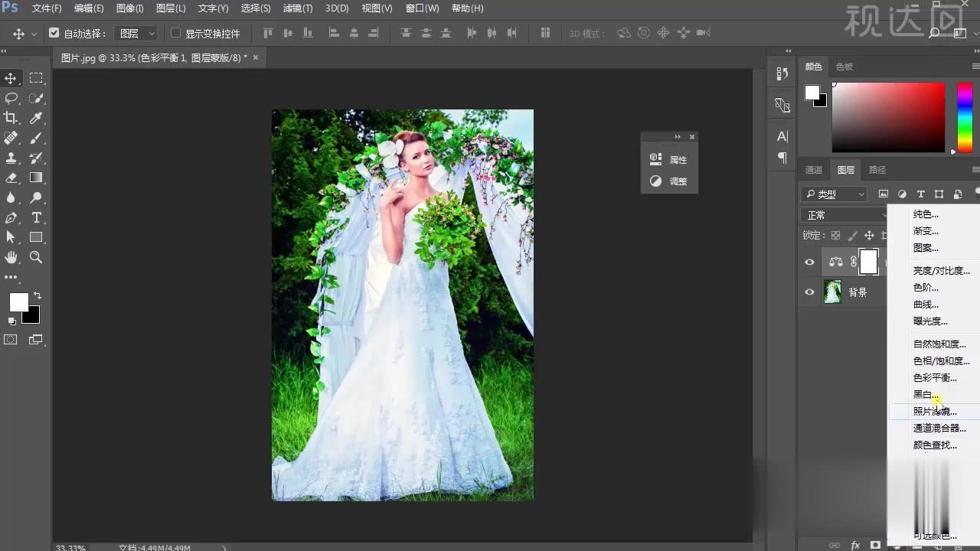Choose Hue/Saturation from adjustment menu
The image size is (980, 551).
[942, 361]
